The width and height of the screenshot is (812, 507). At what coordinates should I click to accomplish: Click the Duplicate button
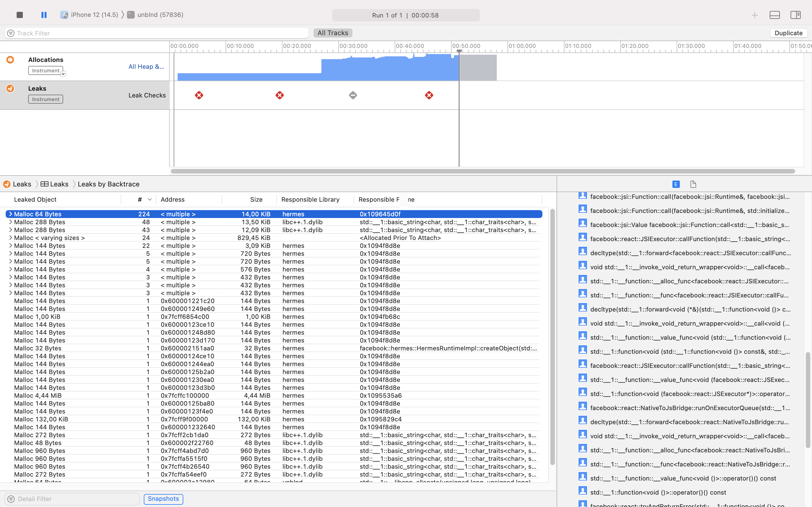pyautogui.click(x=788, y=33)
